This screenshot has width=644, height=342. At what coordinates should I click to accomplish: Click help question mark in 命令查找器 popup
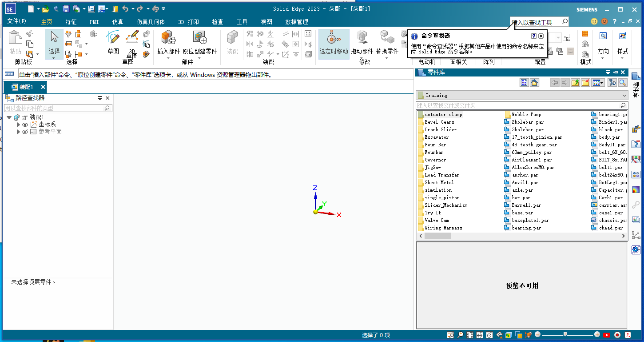(x=534, y=36)
